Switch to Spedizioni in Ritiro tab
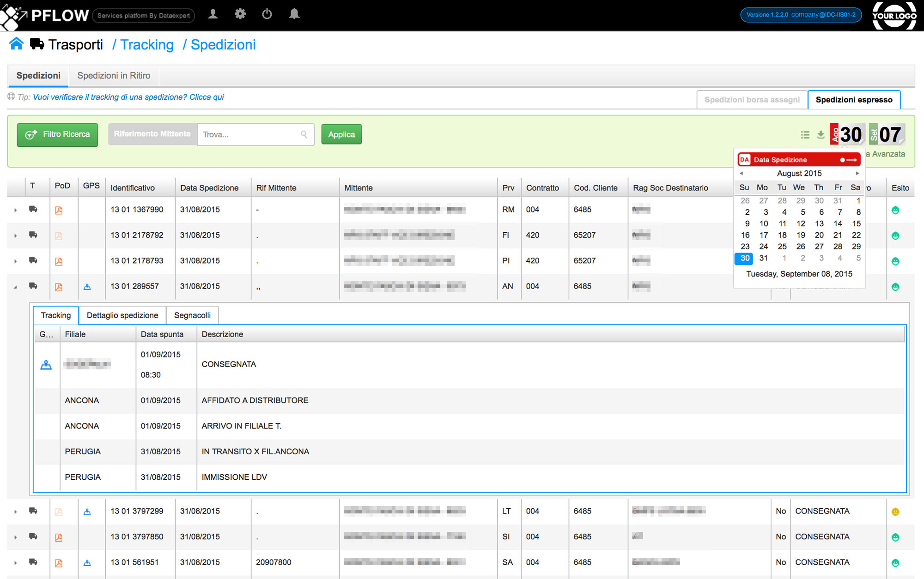The image size is (924, 579). pos(114,76)
